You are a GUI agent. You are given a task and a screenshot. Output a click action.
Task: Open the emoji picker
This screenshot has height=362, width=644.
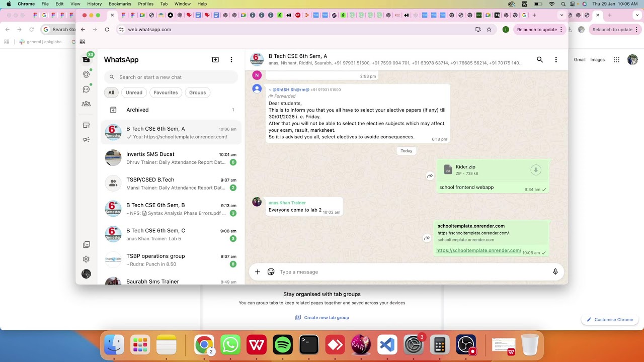tap(271, 272)
